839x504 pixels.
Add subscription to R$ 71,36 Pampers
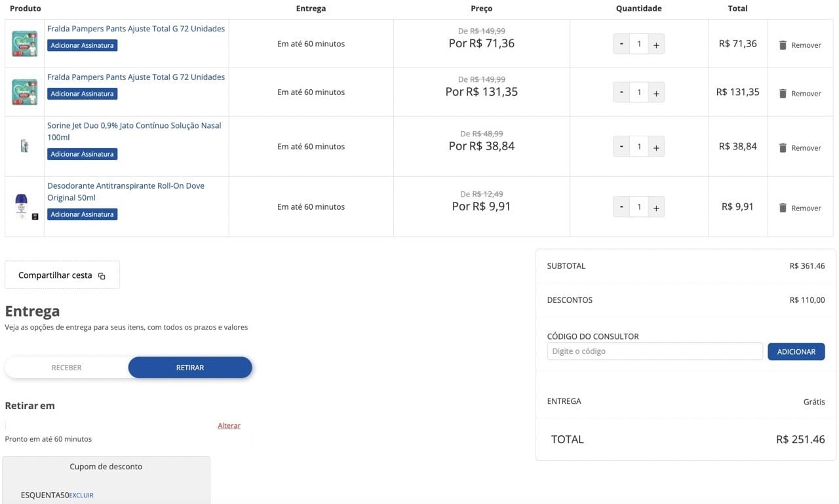82,45
